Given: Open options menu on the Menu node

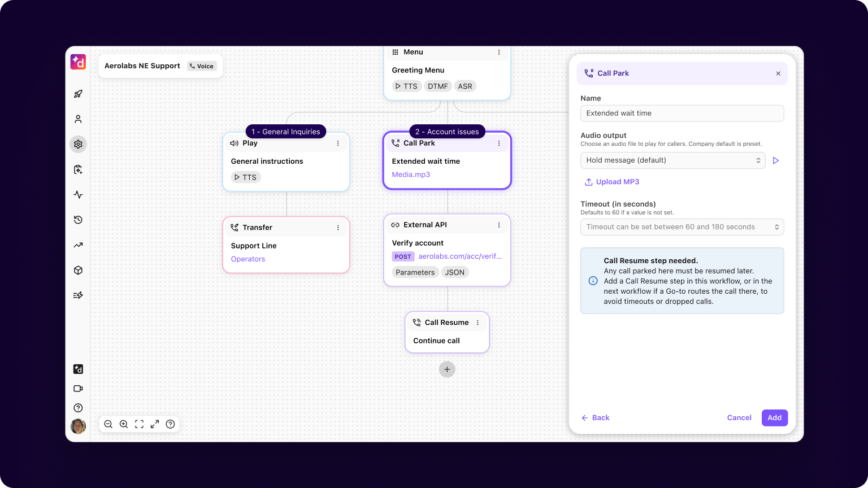Looking at the screenshot, I should (x=499, y=52).
